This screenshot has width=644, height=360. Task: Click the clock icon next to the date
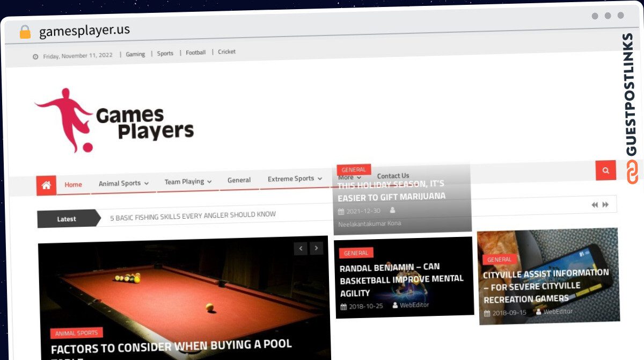pos(35,56)
